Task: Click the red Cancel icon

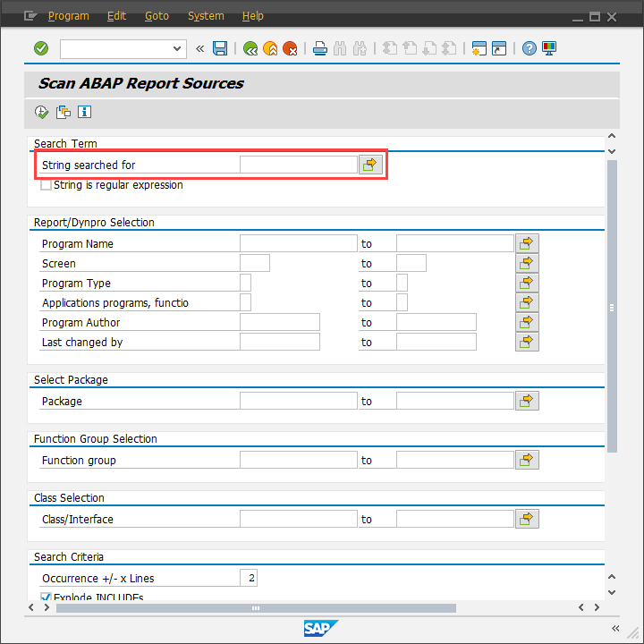Action: (290, 48)
